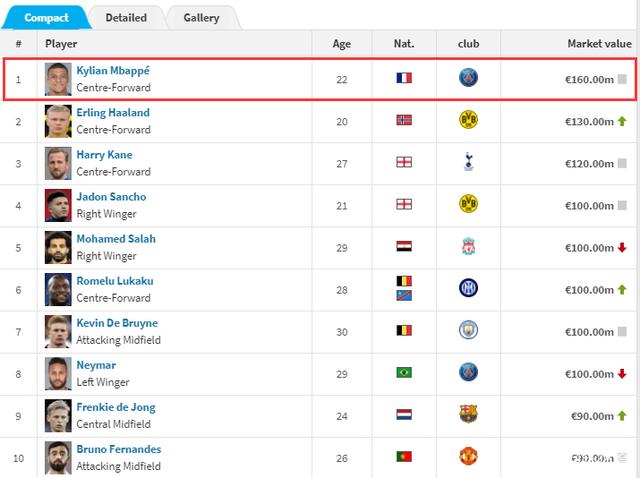Image resolution: width=640 pixels, height=478 pixels.
Task: Click Liverpool crest in Salah row
Action: pos(468,246)
